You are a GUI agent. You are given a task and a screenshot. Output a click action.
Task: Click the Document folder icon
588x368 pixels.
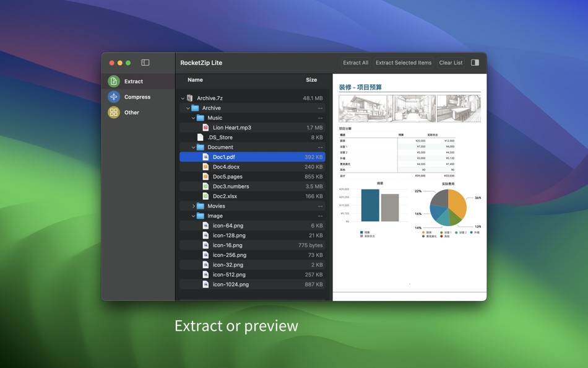[x=201, y=147]
